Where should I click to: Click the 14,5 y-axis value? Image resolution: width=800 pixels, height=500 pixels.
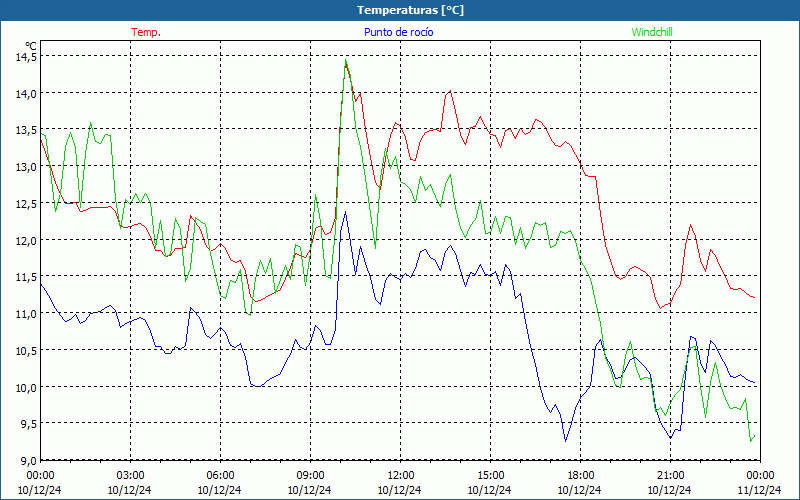(x=26, y=57)
